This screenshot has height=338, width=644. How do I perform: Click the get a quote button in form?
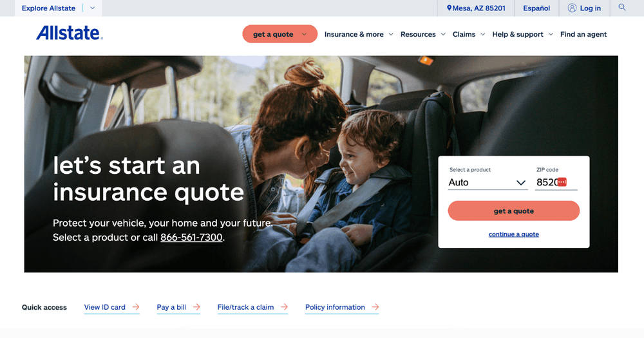[513, 211]
